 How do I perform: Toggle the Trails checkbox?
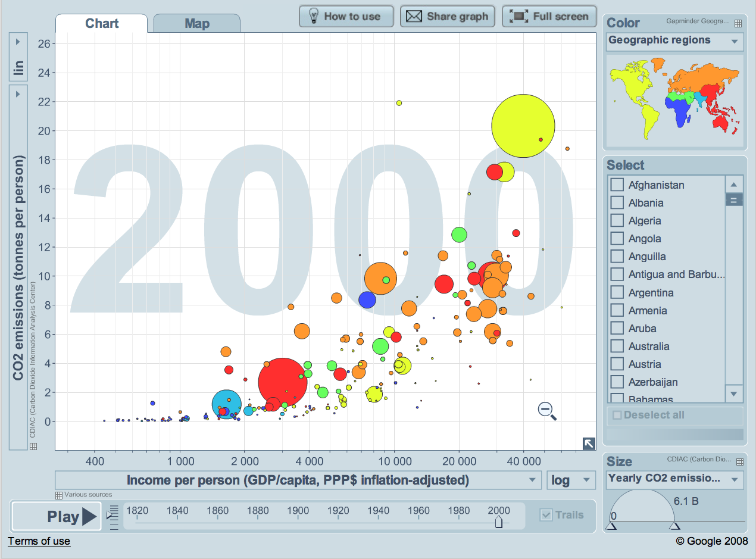point(546,515)
